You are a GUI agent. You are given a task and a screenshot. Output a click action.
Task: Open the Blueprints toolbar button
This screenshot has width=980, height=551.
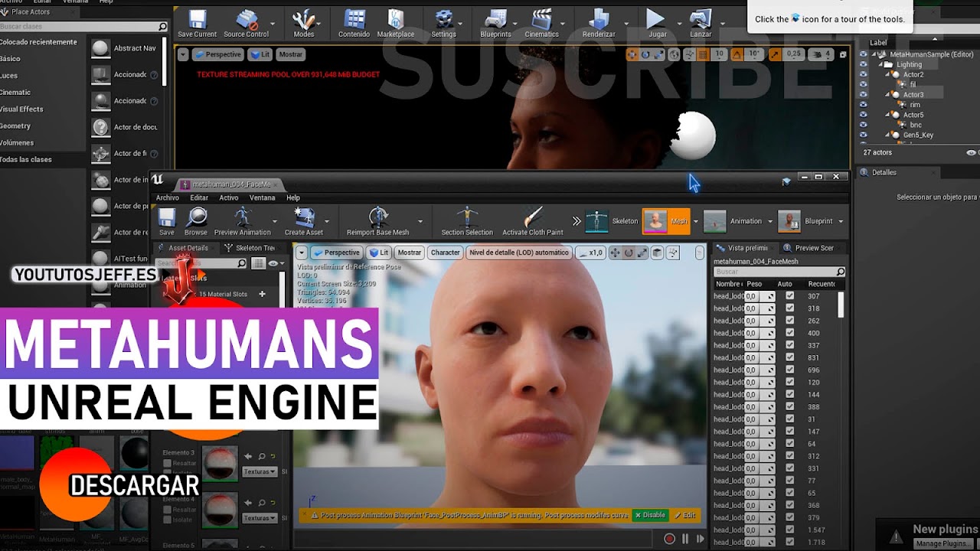(495, 24)
